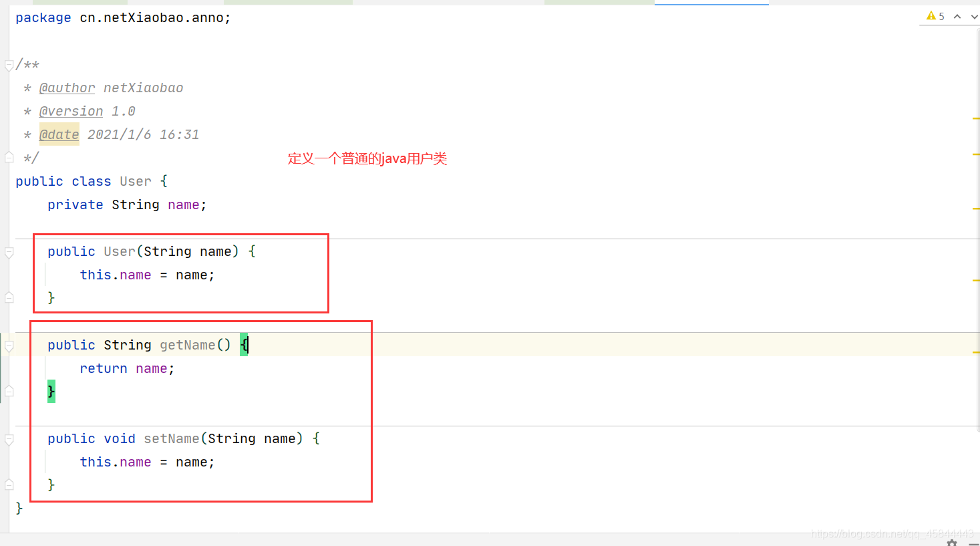
Task: Place the cursor on the 'package' keyword
Action: [43, 18]
